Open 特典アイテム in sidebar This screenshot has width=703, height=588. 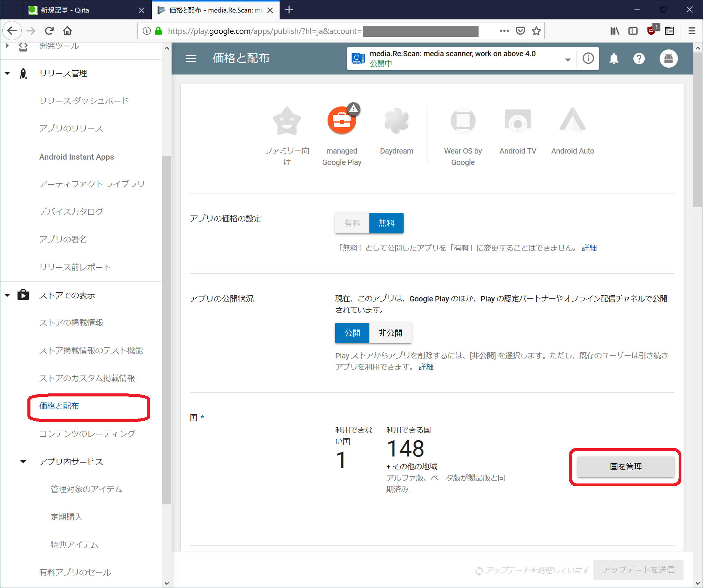pyautogui.click(x=75, y=545)
